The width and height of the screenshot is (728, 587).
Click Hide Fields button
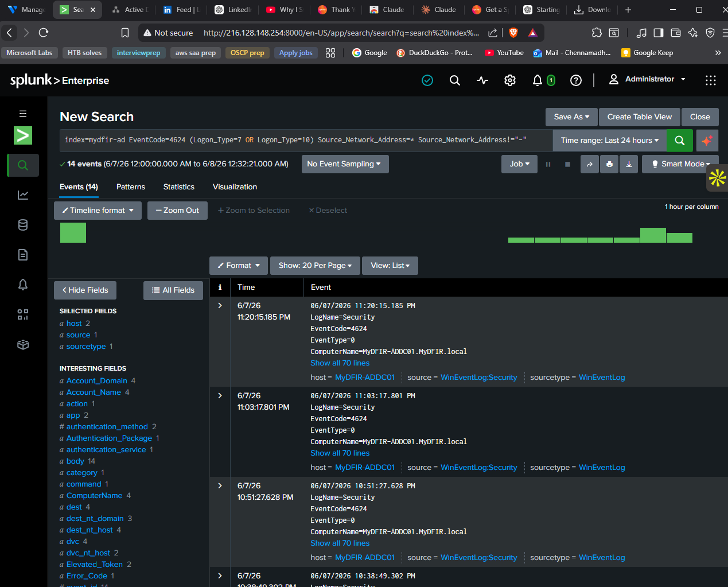click(85, 290)
